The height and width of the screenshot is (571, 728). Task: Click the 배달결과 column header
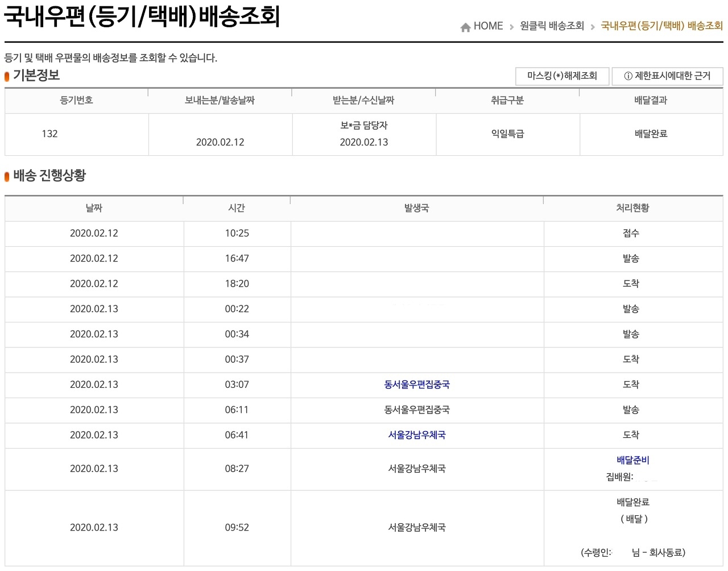(x=651, y=100)
